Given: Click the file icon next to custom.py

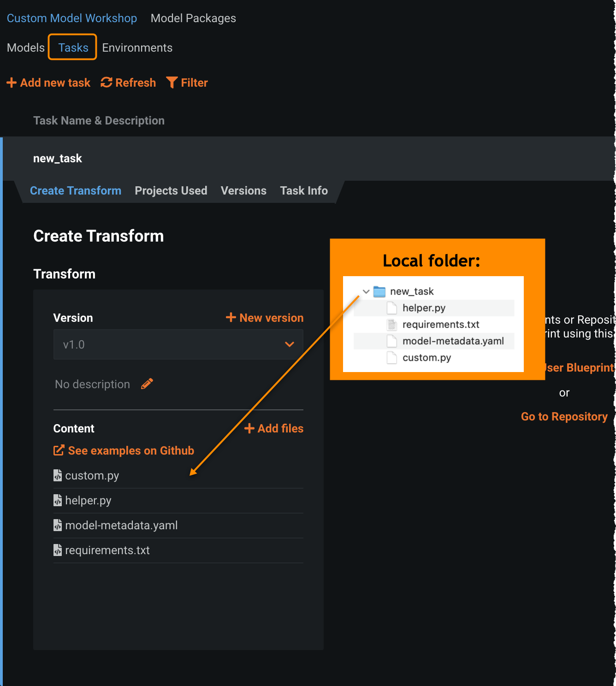Looking at the screenshot, I should pyautogui.click(x=58, y=475).
